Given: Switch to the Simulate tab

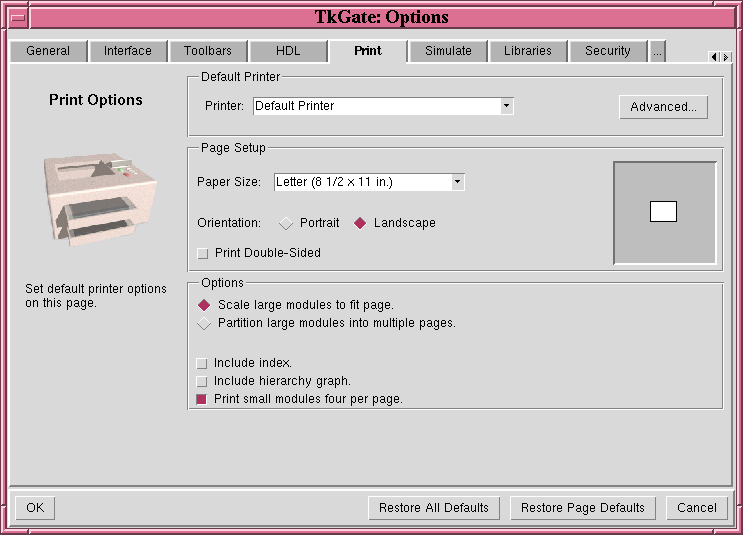Looking at the screenshot, I should pyautogui.click(x=448, y=51).
